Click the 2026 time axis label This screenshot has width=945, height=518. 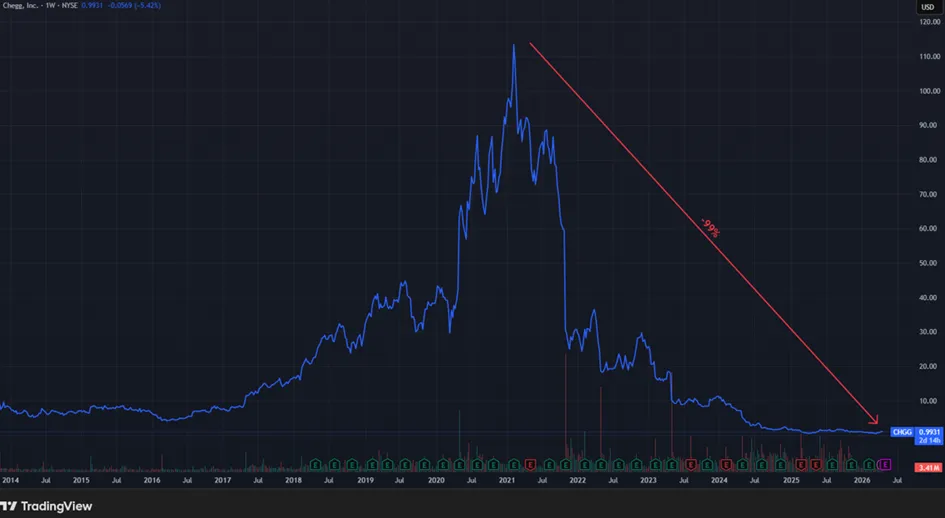[862, 480]
